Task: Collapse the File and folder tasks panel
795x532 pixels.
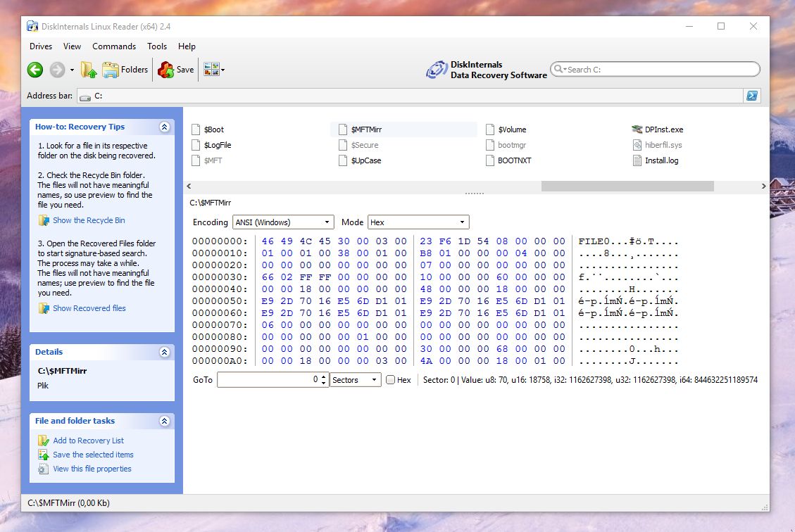Action: tap(164, 421)
